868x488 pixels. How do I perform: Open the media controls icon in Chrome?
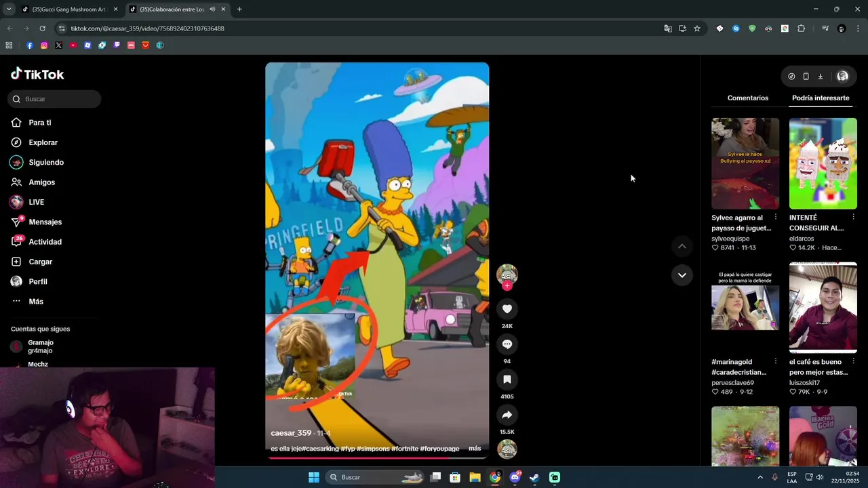click(825, 28)
